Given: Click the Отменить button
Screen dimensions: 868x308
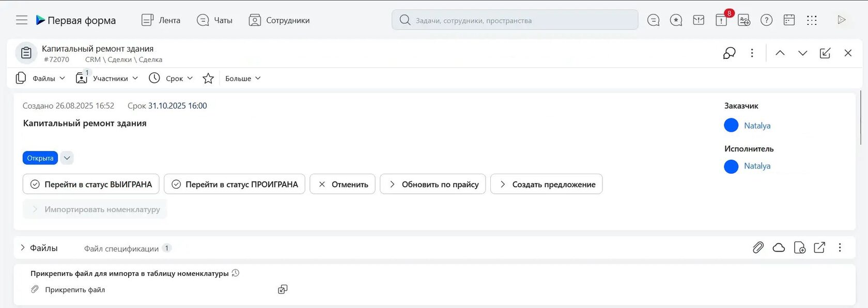Looking at the screenshot, I should pyautogui.click(x=343, y=184).
